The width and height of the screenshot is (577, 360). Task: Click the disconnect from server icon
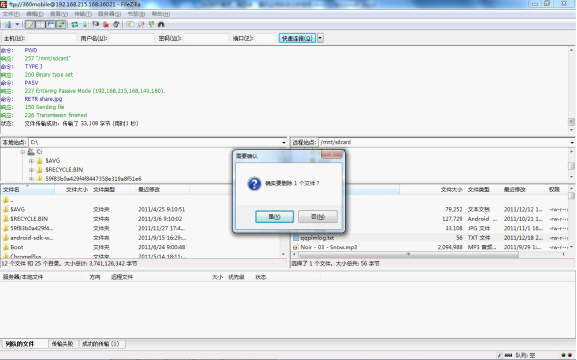click(106, 25)
